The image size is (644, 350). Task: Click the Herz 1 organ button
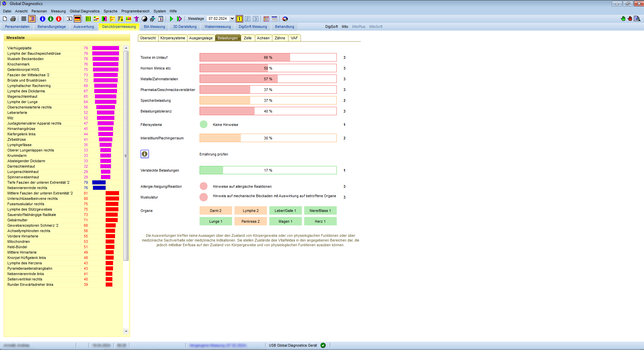tap(320, 221)
